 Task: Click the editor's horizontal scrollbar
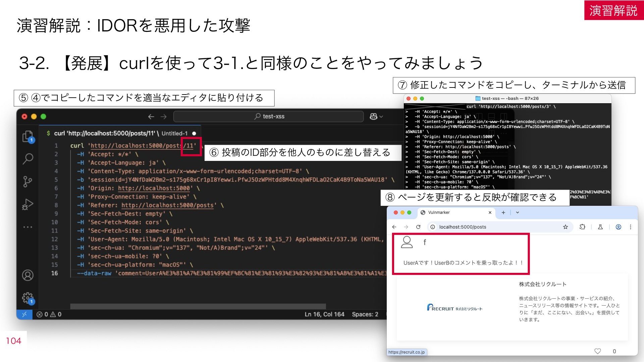point(198,306)
